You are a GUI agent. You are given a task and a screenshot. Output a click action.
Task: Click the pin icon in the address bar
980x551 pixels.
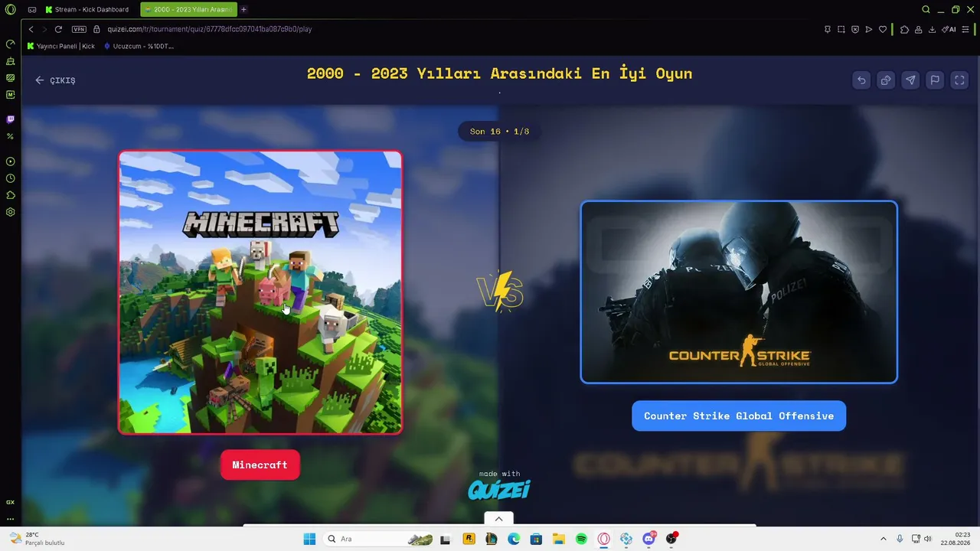(827, 29)
